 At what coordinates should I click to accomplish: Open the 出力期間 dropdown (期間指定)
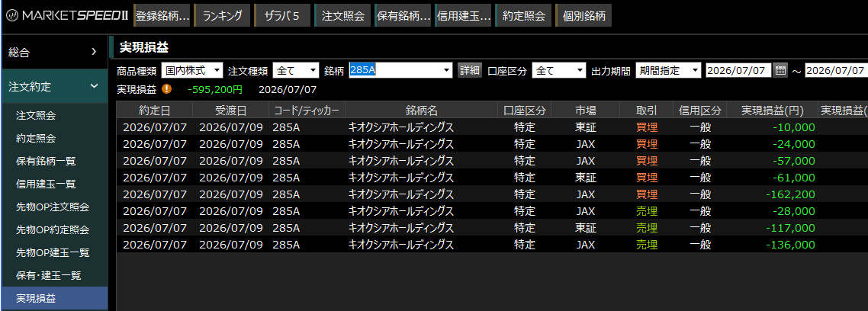click(x=668, y=70)
